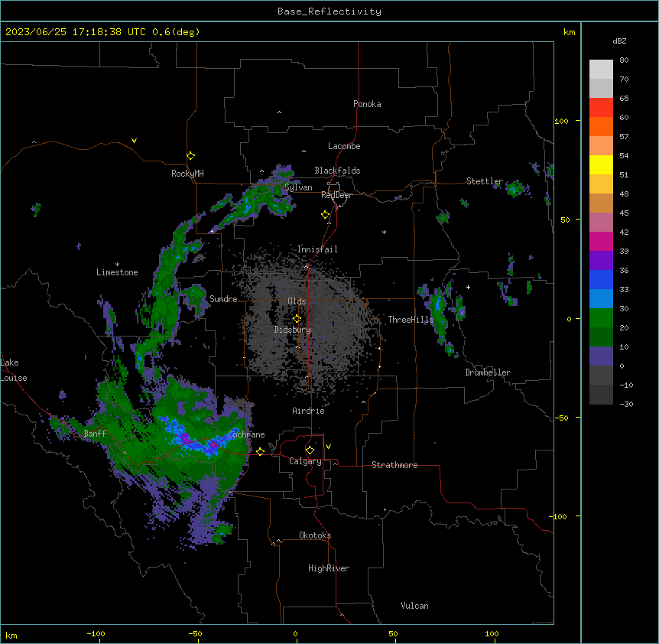Click the Innisfail town label
Image resolution: width=659 pixels, height=644 pixels.
(x=317, y=249)
